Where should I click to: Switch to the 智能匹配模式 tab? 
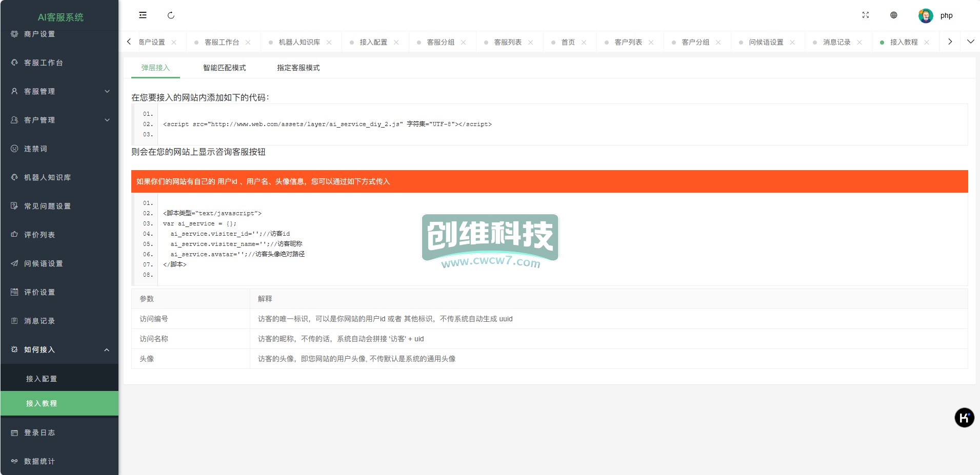[225, 68]
